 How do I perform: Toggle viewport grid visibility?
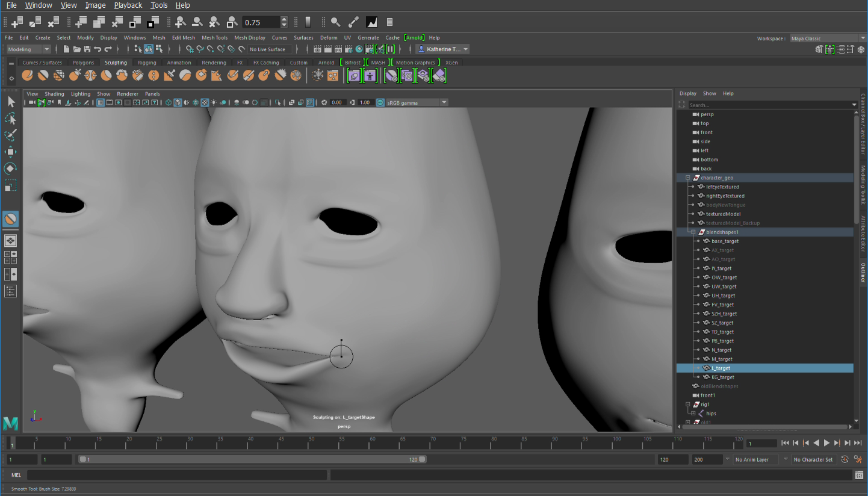[101, 102]
